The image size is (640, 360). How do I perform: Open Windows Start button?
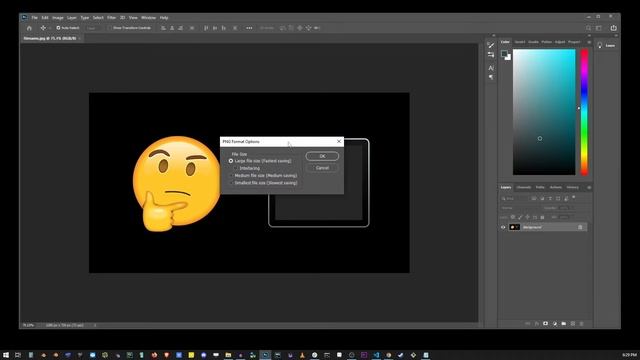click(x=6, y=355)
